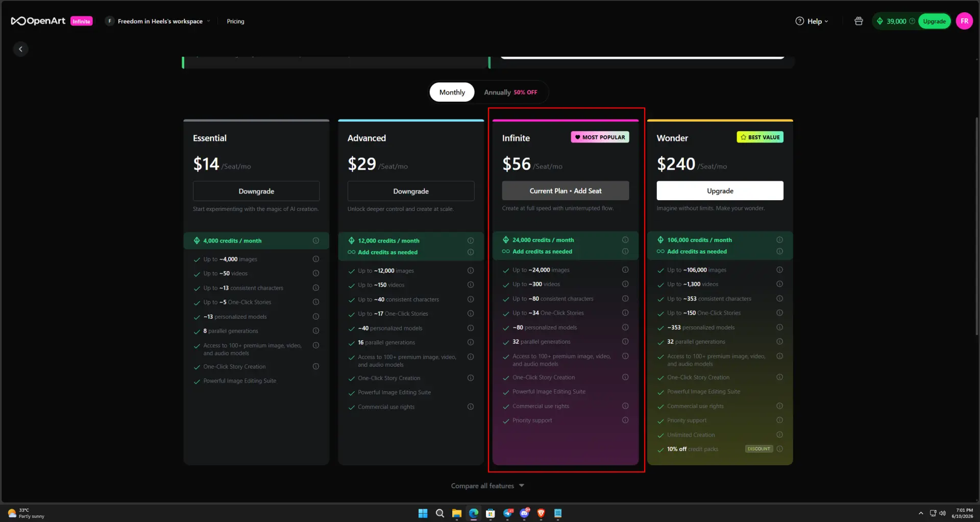This screenshot has width=980, height=522.
Task: Open the Help dropdown menu
Action: [x=812, y=21]
